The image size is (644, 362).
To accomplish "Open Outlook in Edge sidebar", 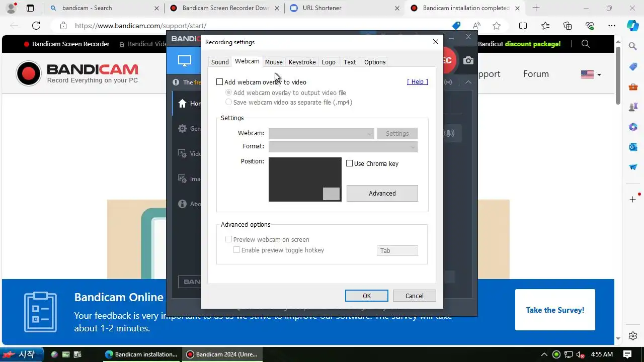I will point(633,147).
